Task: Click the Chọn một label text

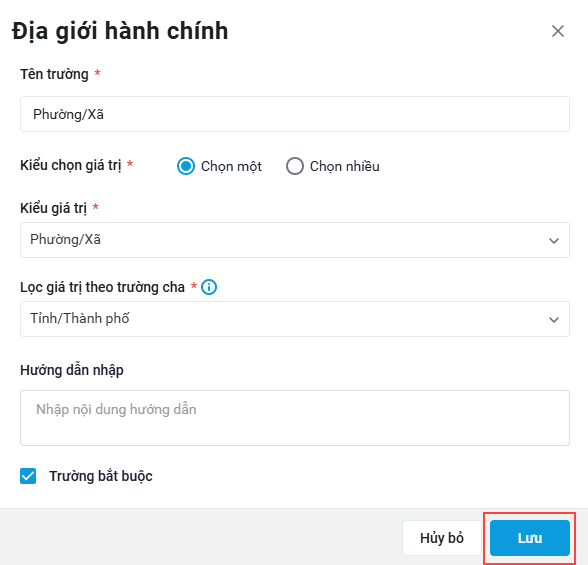Action: coord(231,166)
